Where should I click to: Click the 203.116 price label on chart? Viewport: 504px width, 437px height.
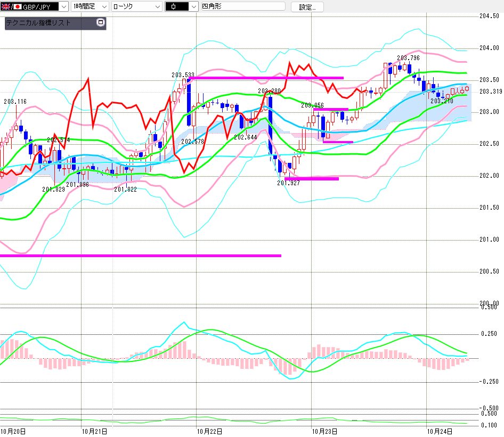click(15, 101)
